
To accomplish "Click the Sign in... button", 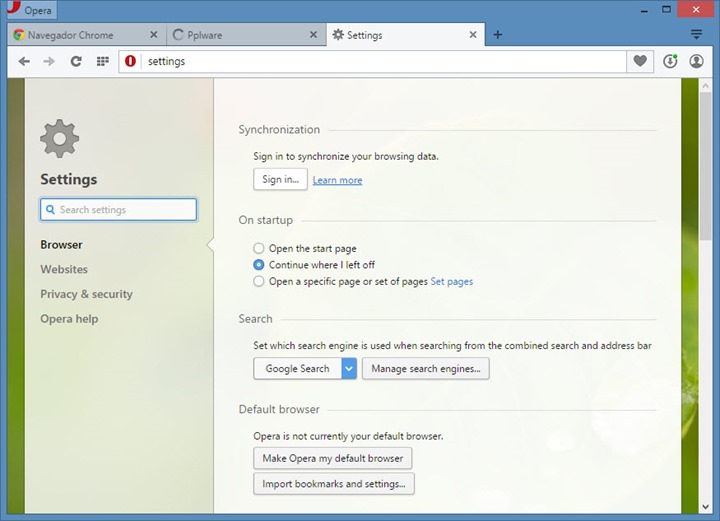I will coord(281,179).
